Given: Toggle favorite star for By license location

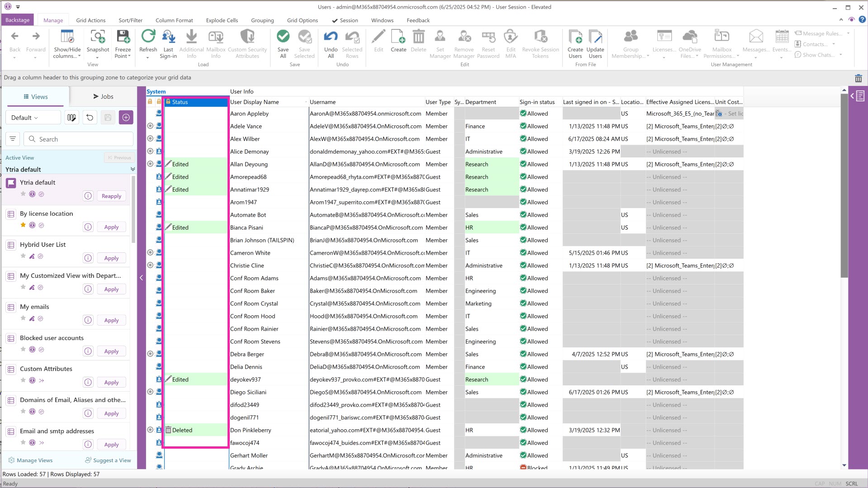Looking at the screenshot, I should coord(23,225).
